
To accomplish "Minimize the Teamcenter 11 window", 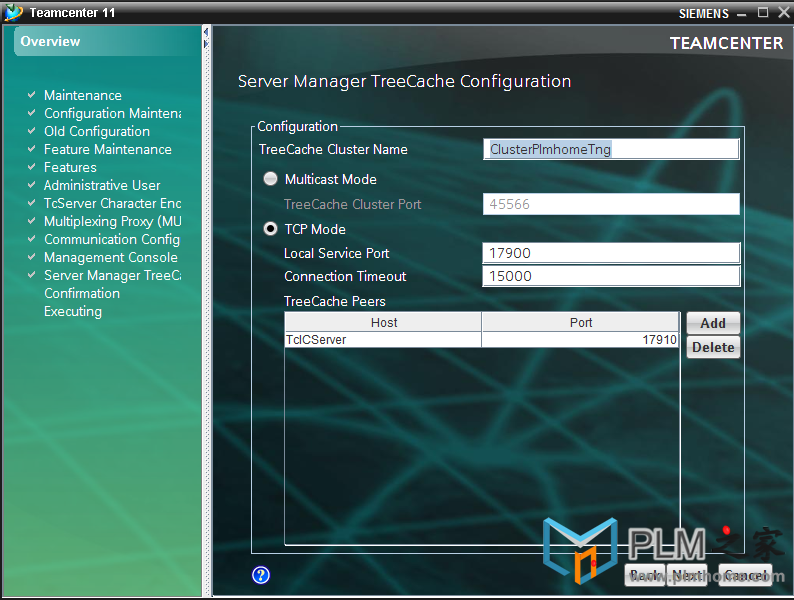I will (x=742, y=14).
